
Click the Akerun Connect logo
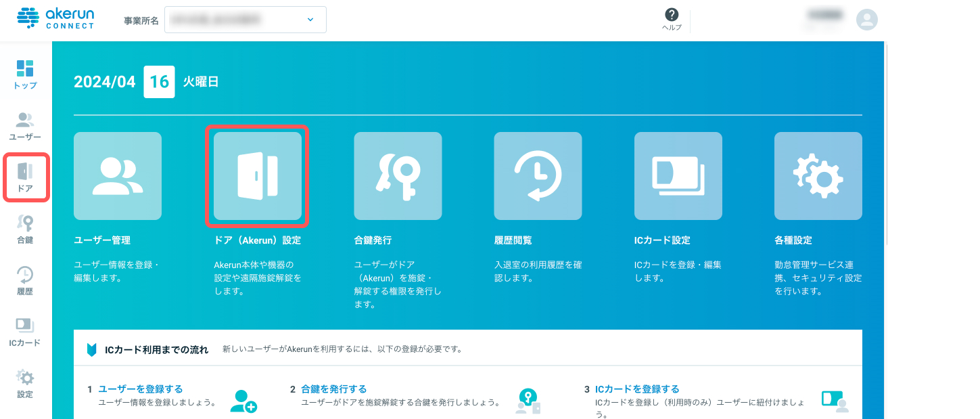(55, 18)
